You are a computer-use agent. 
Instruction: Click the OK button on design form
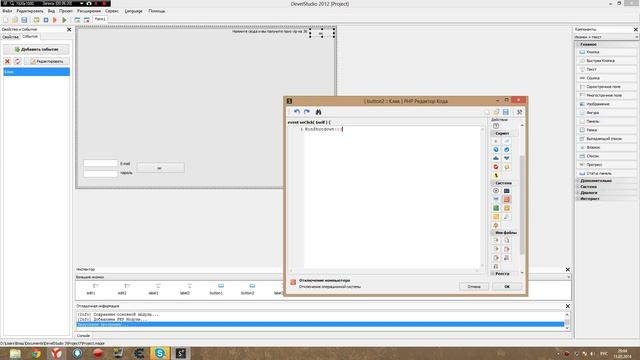tap(160, 168)
